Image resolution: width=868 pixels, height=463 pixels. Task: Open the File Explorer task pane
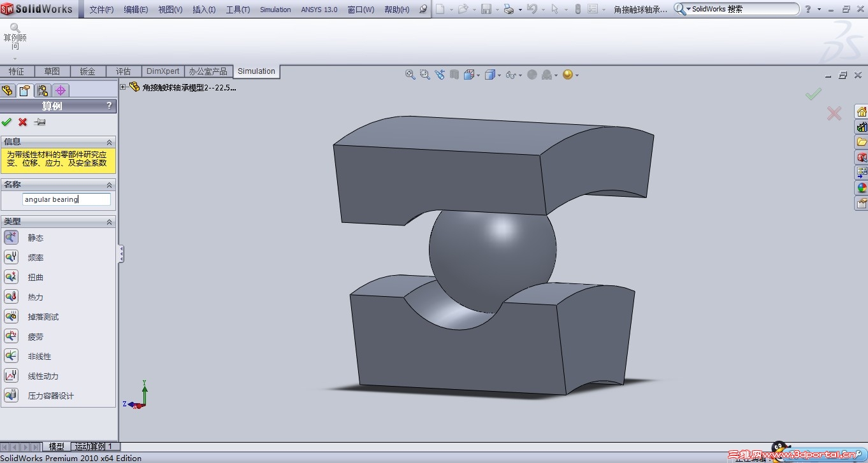pyautogui.click(x=862, y=142)
